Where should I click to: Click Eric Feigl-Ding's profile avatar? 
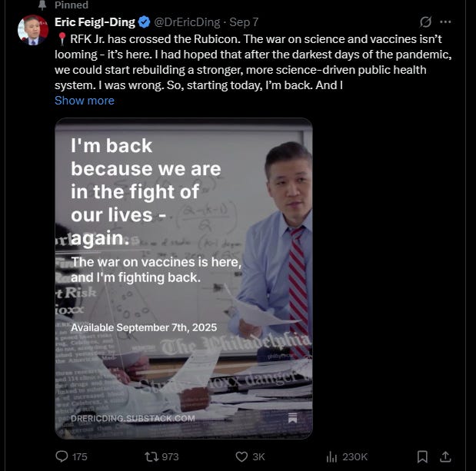(35, 28)
